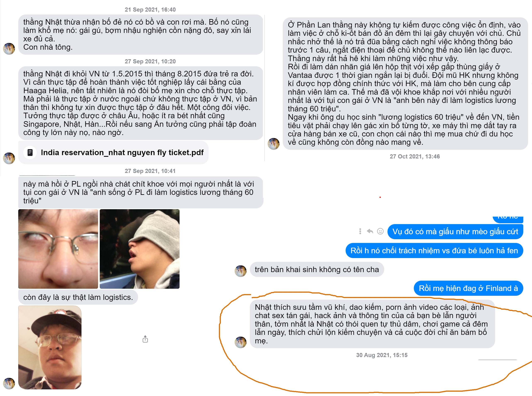Click the '27 Sep 2021, 10:41' timestamp
This screenshot has width=532, height=396.
click(x=150, y=171)
